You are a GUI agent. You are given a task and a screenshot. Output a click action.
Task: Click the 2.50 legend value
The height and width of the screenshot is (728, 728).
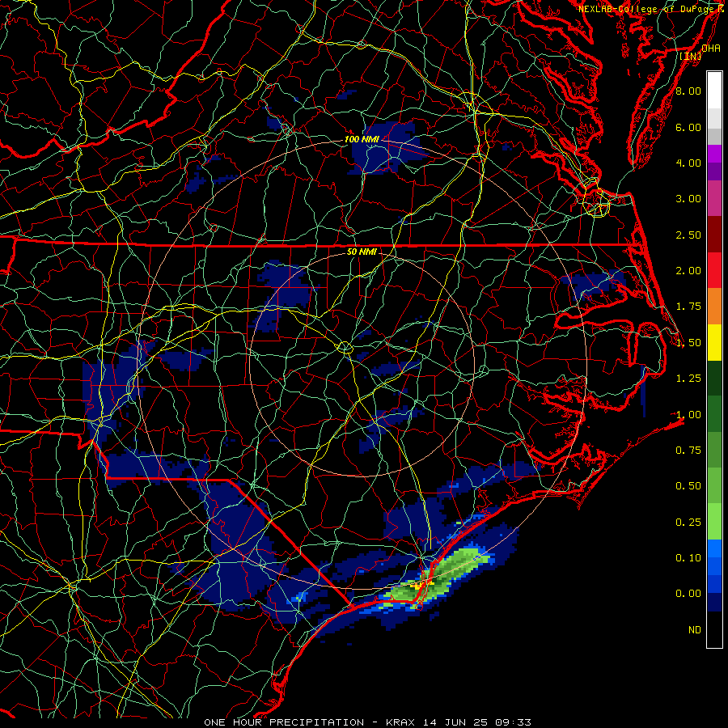tap(688, 235)
